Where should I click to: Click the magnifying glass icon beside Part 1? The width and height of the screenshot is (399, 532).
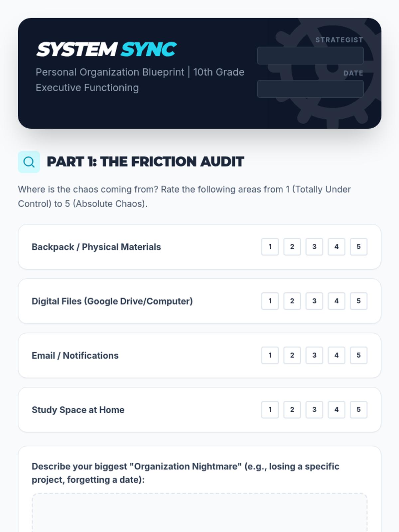[29, 162]
